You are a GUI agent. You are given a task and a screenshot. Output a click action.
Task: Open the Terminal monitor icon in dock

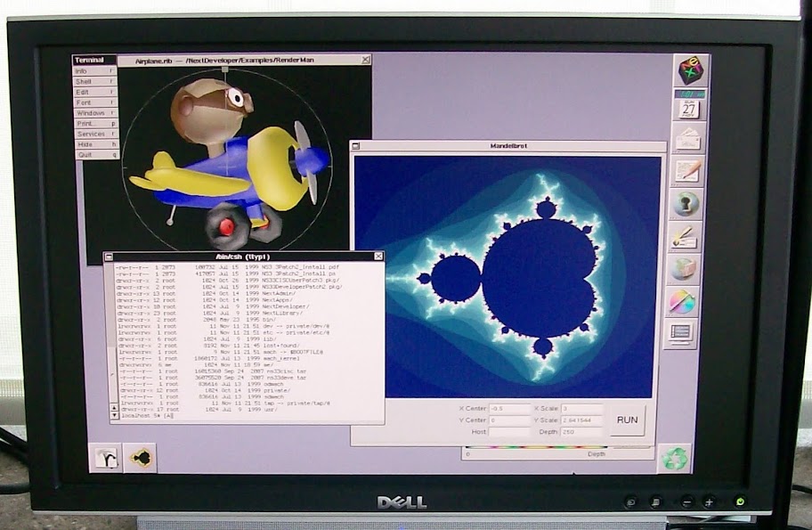pos(681,333)
